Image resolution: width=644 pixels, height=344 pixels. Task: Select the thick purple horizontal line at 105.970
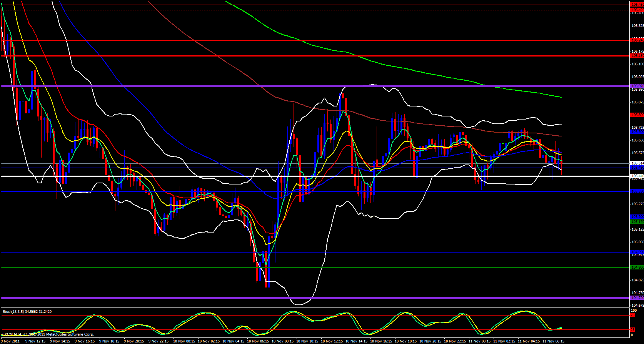pos(315,86)
